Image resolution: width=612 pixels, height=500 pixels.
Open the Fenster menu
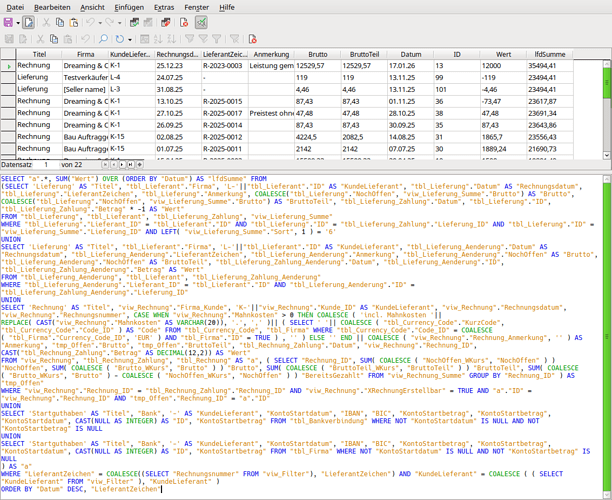[x=197, y=7]
